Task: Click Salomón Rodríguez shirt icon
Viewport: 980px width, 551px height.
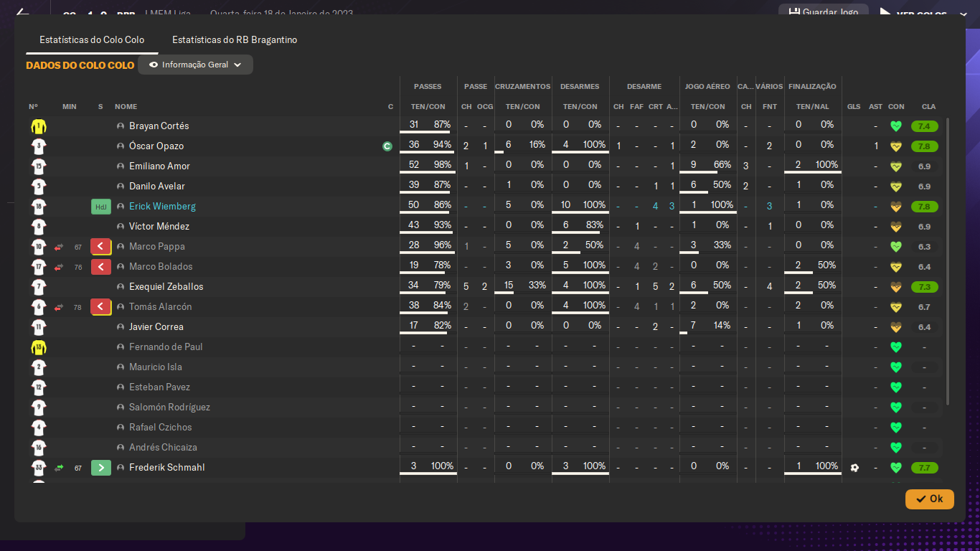Action: pos(38,408)
